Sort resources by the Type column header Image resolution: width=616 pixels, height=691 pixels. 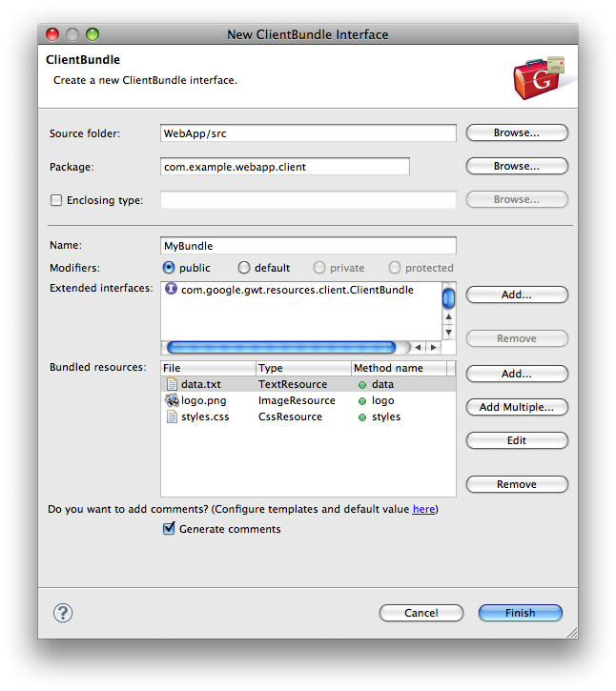pyautogui.click(x=302, y=368)
